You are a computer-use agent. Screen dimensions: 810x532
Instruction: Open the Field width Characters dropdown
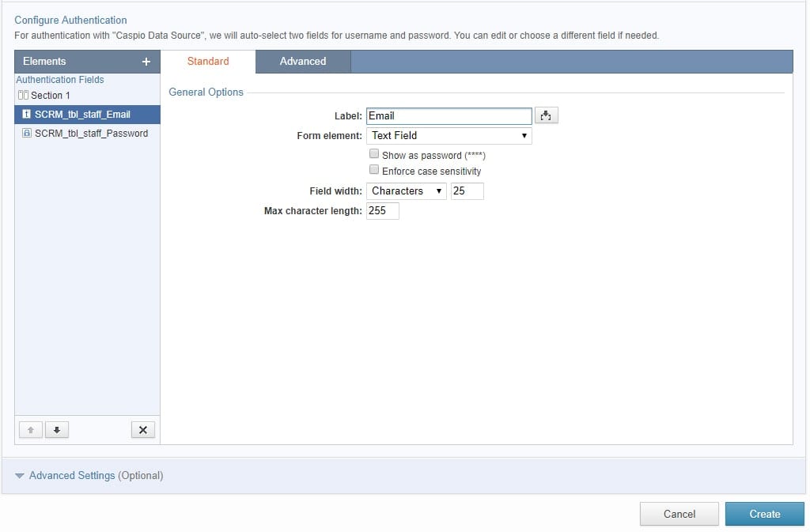coord(406,191)
